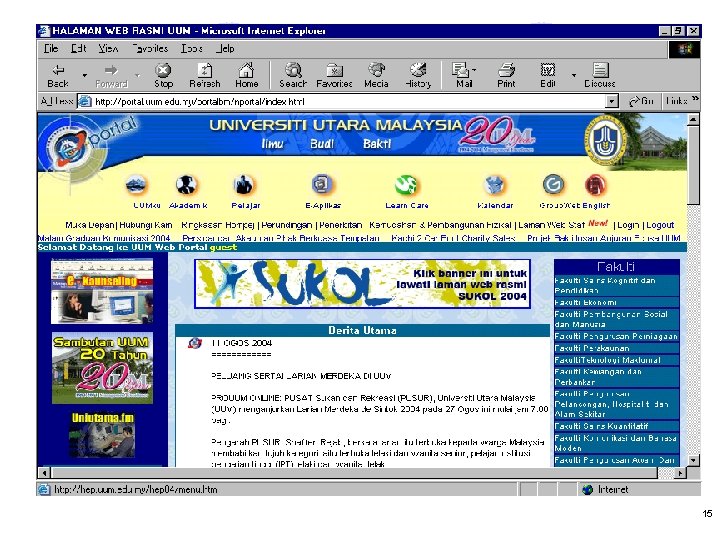Open the Forward button history dropdown arrow
The width and height of the screenshot is (720, 540).
[x=137, y=75]
